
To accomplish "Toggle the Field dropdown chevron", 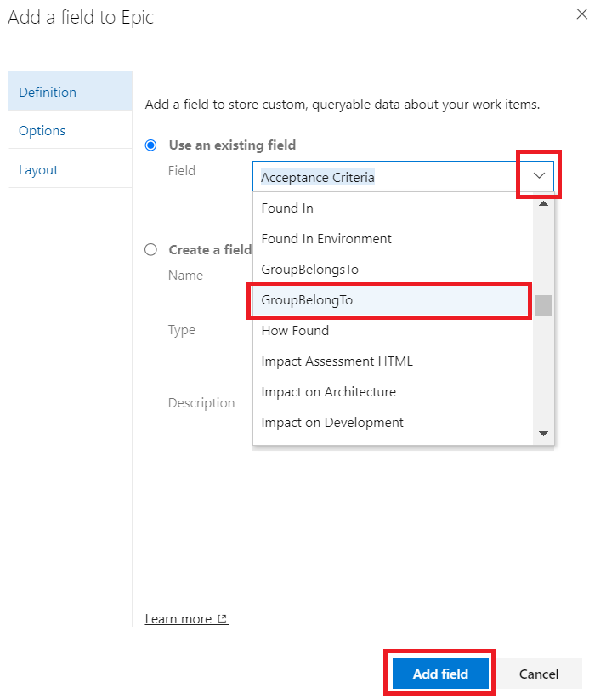I will click(x=539, y=175).
